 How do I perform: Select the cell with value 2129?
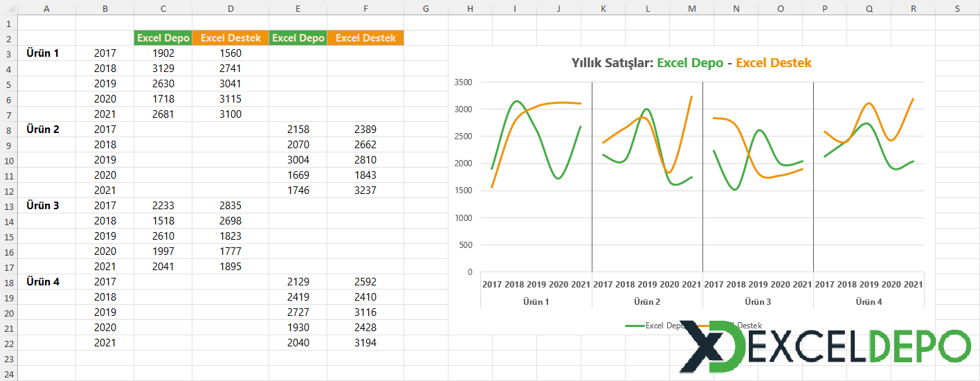coord(298,282)
